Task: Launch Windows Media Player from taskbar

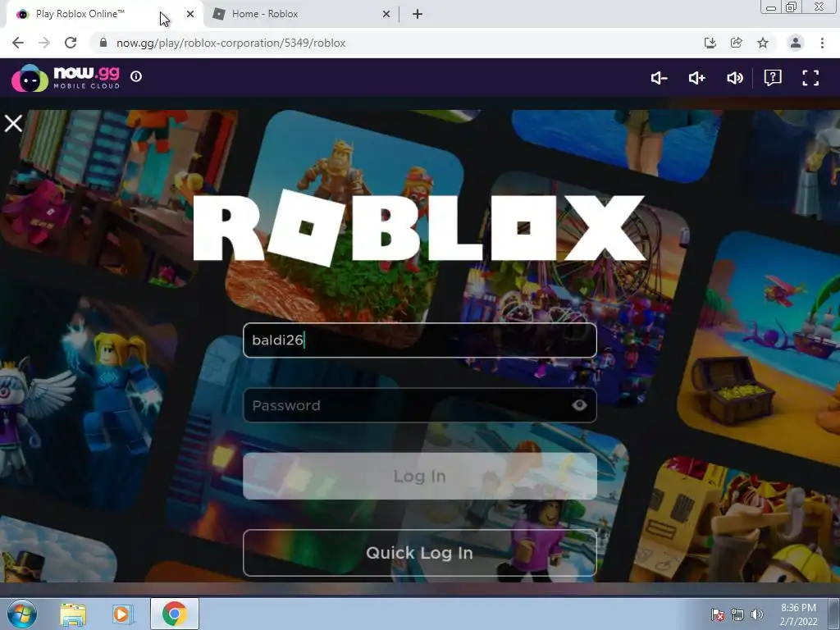Action: click(123, 614)
